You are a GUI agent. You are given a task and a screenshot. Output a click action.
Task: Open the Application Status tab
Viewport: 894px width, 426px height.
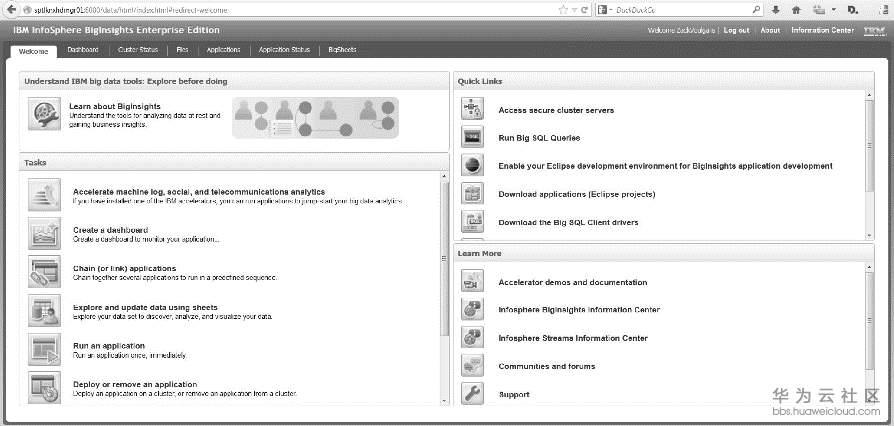pos(285,50)
